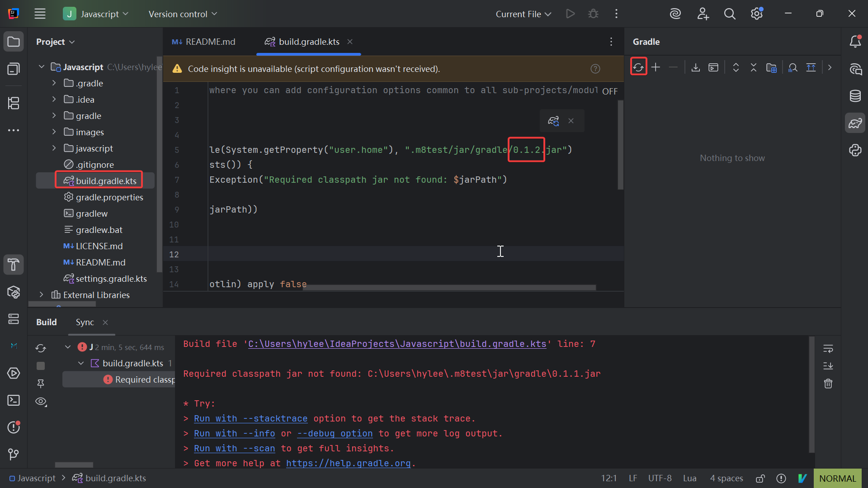Click the trash icon to clear build output
Image resolution: width=868 pixels, height=488 pixels.
click(x=828, y=384)
